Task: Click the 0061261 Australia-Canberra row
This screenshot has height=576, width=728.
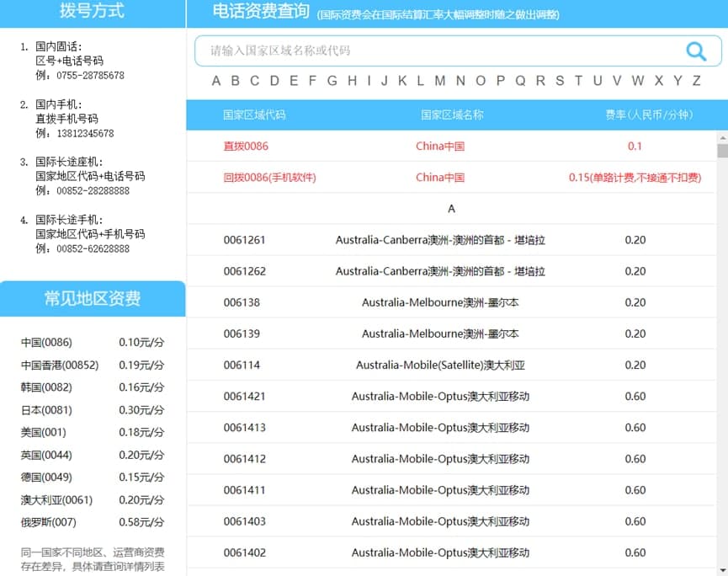Action: point(451,240)
